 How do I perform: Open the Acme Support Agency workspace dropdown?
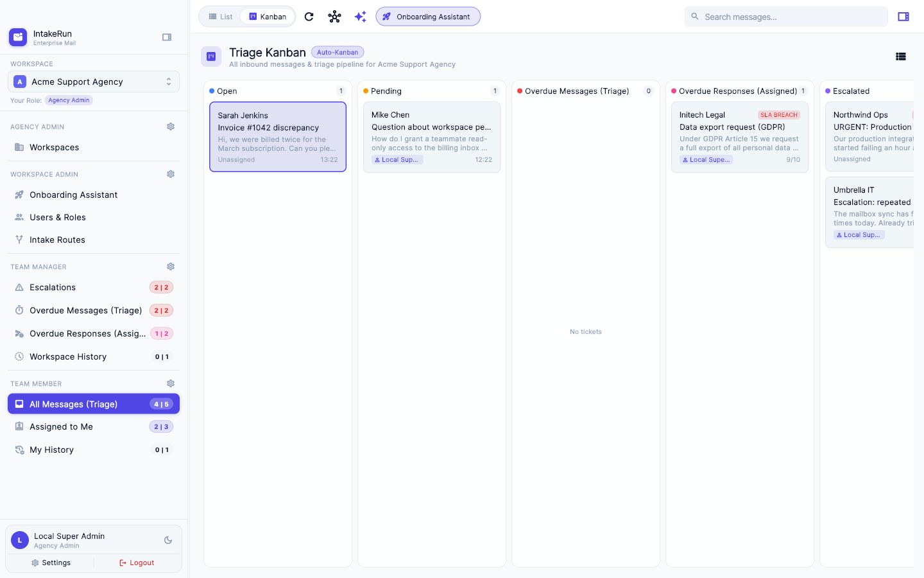94,82
